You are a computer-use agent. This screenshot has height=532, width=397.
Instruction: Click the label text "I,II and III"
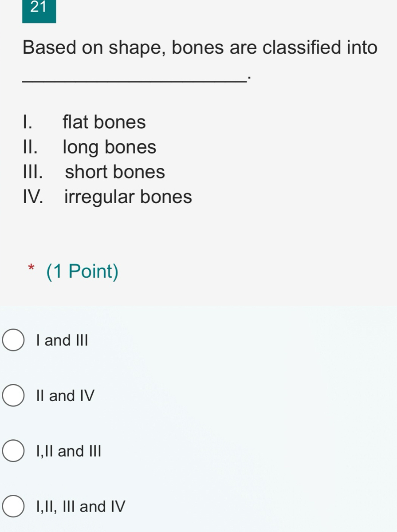pyautogui.click(x=69, y=451)
